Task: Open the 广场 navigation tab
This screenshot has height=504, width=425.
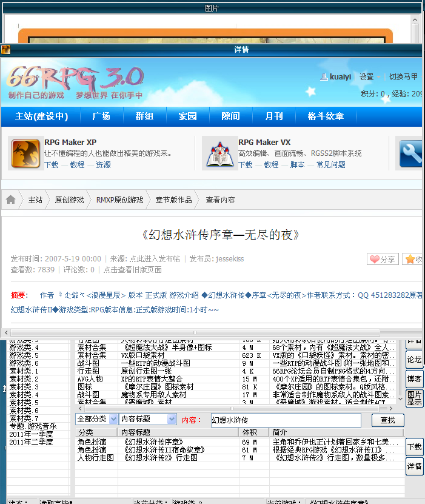Action: (101, 116)
